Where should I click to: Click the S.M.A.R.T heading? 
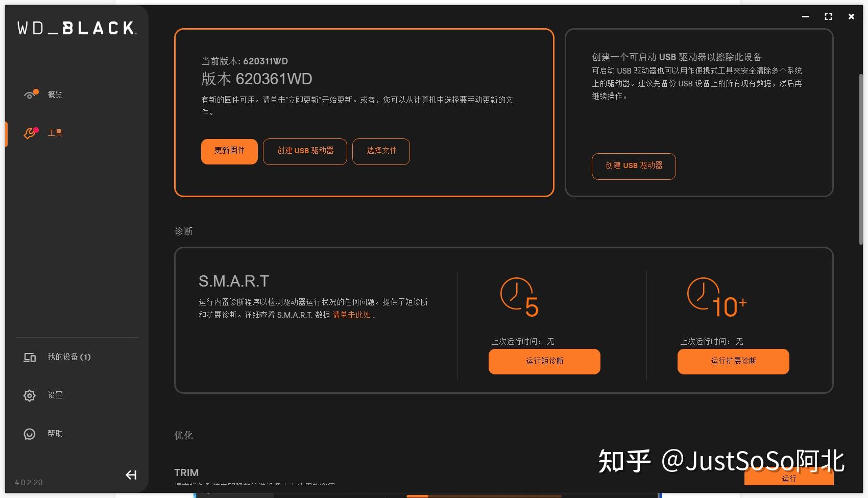point(233,281)
